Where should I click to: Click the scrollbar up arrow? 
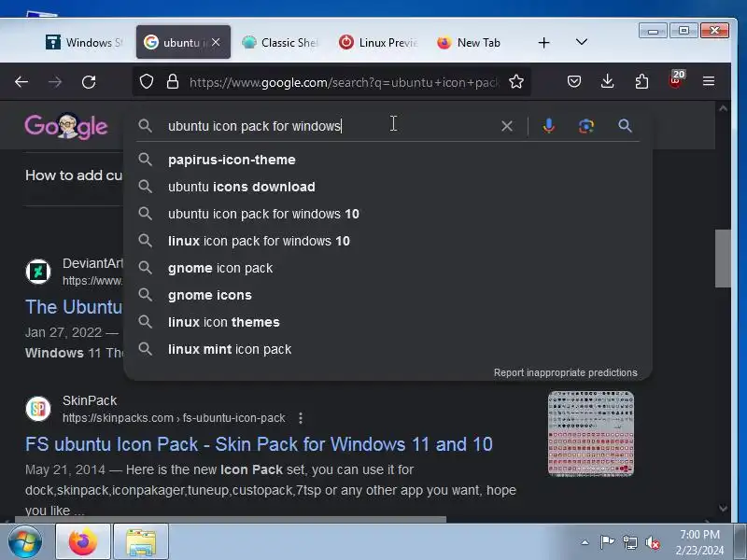click(723, 108)
